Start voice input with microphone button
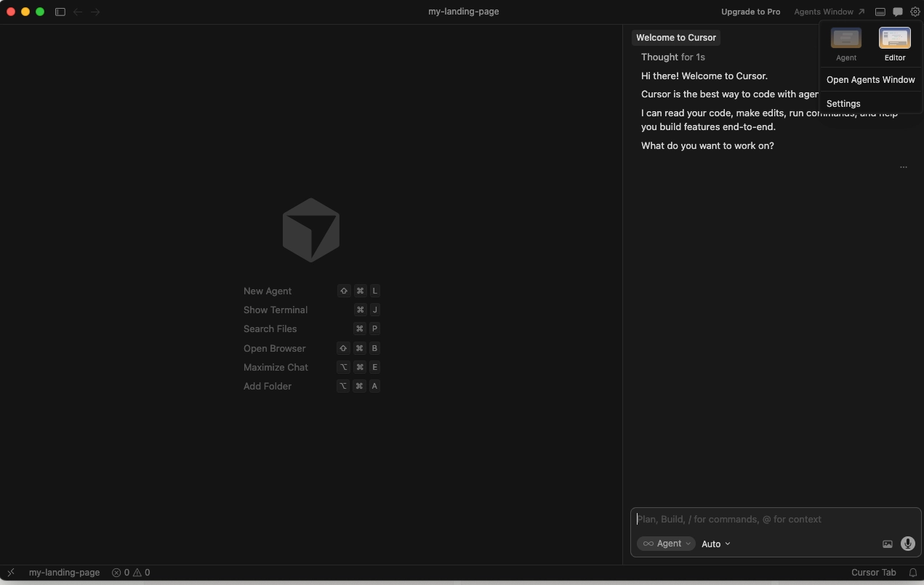Screen dimensions: 924x585 [x=907, y=544]
